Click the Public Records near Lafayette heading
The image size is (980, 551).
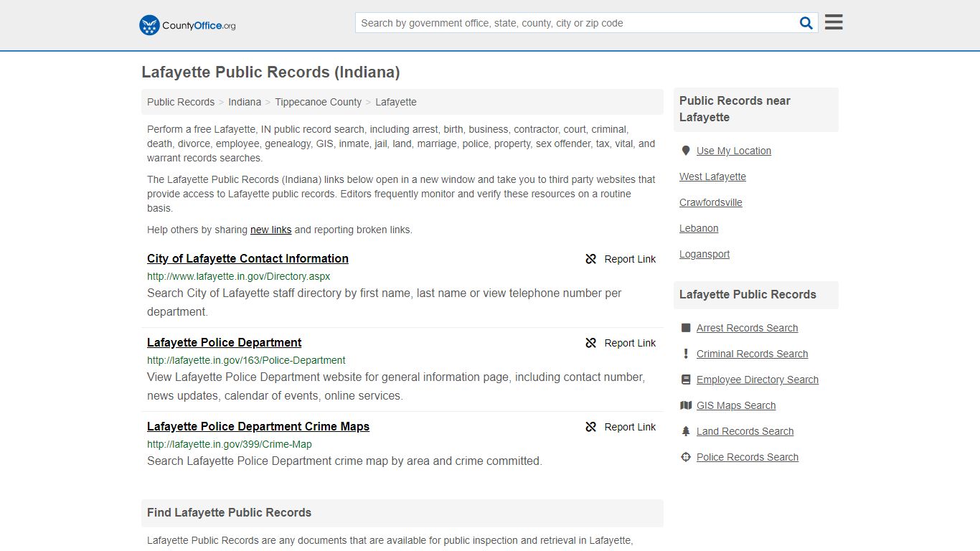[735, 109]
